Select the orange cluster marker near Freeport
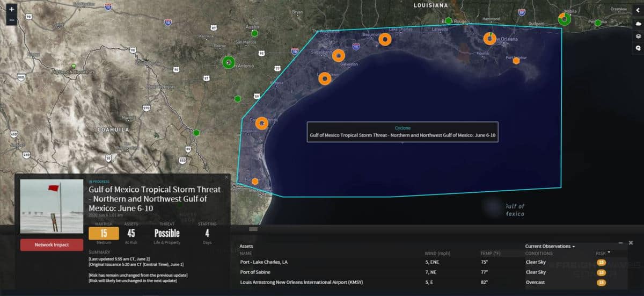This screenshot has height=296, width=644. coord(325,78)
